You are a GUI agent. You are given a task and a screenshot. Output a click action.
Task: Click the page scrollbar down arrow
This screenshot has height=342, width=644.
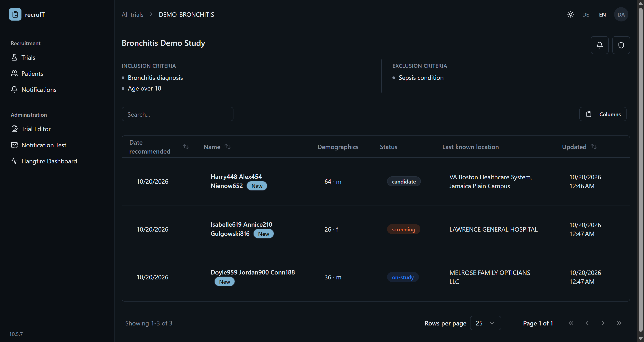click(640, 338)
